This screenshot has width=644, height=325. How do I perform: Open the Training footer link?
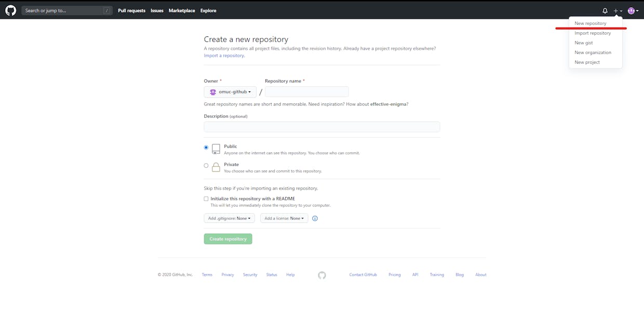(437, 275)
